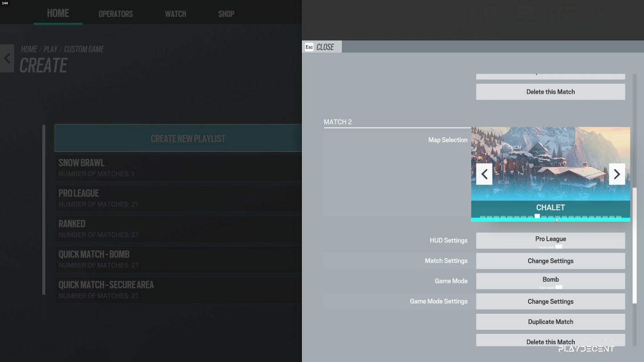The width and height of the screenshot is (644, 362).
Task: Close the panel via Esc CLOSE
Action: pyautogui.click(x=322, y=47)
